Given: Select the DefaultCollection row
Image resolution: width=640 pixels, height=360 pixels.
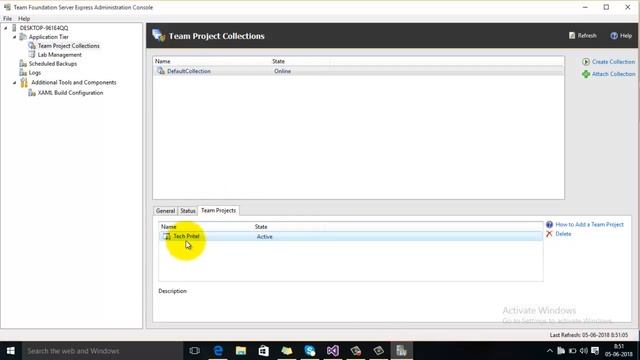Looking at the screenshot, I should pyautogui.click(x=358, y=71).
